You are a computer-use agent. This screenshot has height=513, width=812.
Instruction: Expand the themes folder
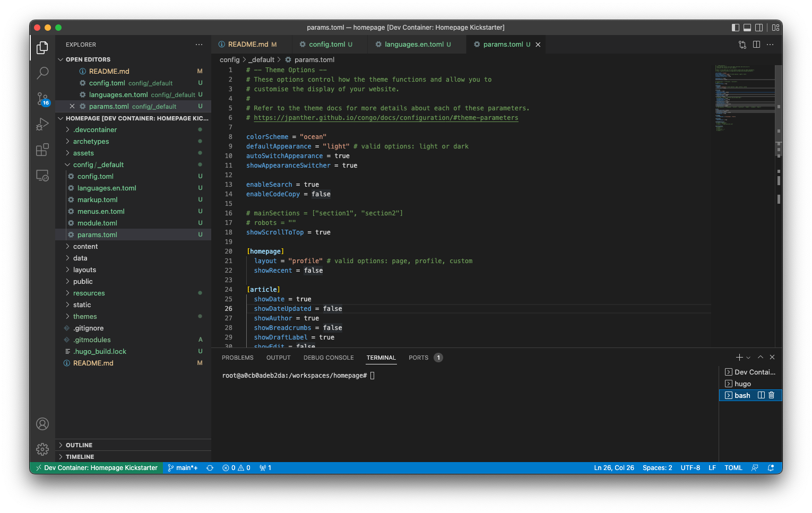(85, 317)
